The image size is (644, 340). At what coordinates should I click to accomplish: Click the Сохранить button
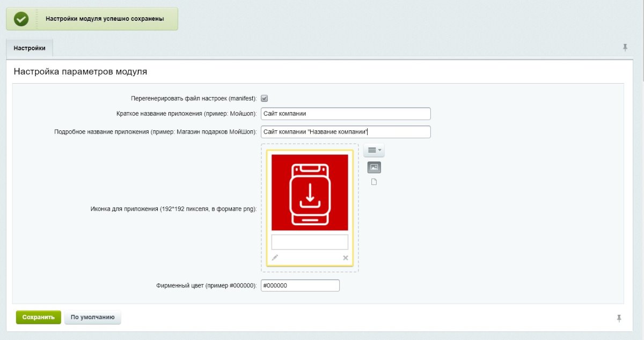pyautogui.click(x=38, y=317)
